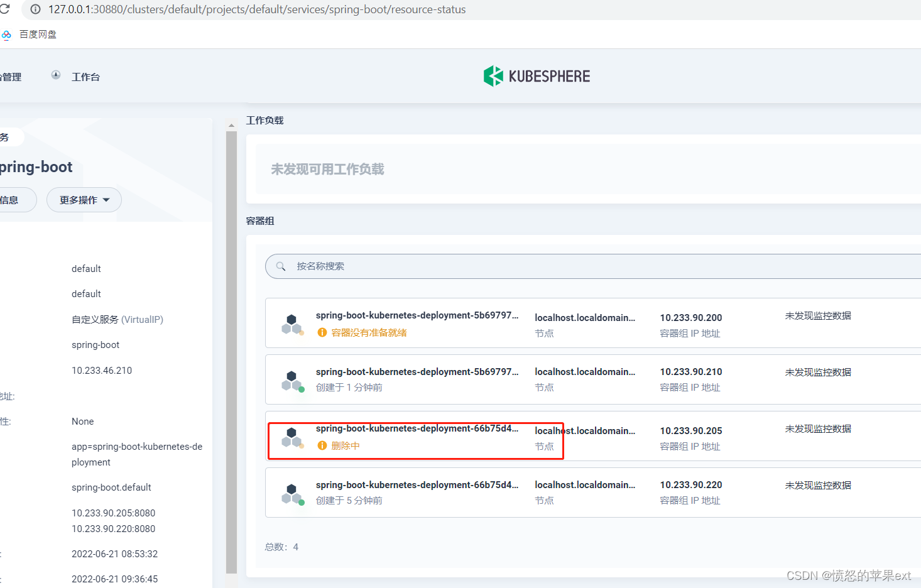Image resolution: width=921 pixels, height=588 pixels.
Task: Click 未发现监控数据 in 10.233.90.200 row
Action: click(818, 316)
